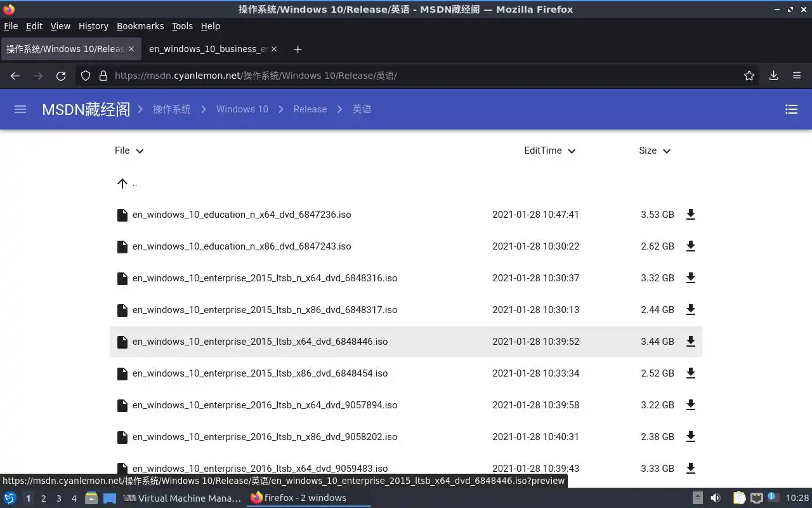Viewport: 812px width, 508px height.
Task: Click file icon of education_n_x64 ISO
Action: [122, 215]
